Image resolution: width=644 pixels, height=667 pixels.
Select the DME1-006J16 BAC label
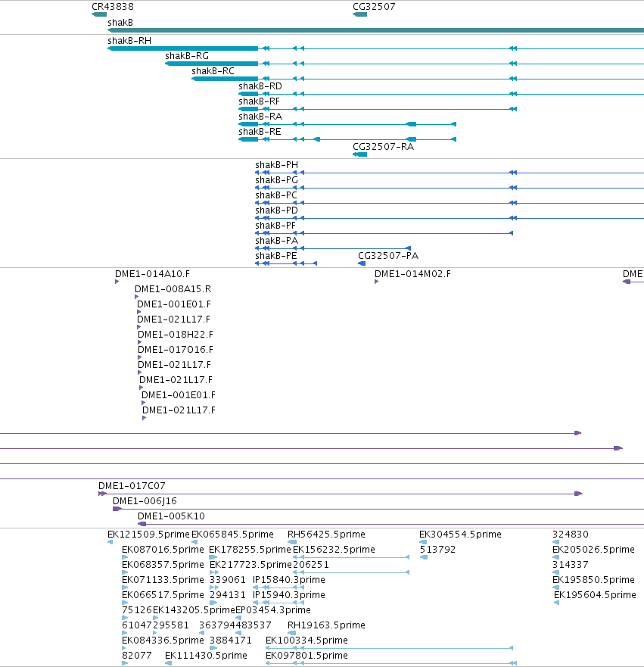pos(145,501)
